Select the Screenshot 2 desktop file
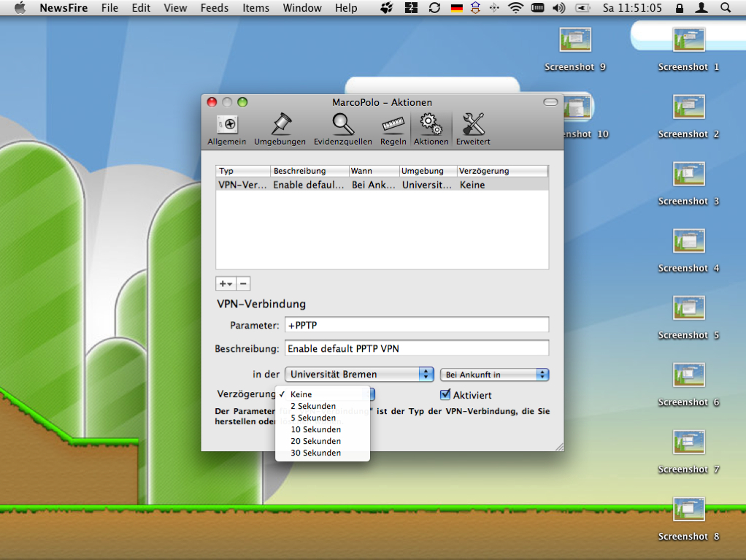Viewport: 746px width, 560px height. tap(688, 117)
